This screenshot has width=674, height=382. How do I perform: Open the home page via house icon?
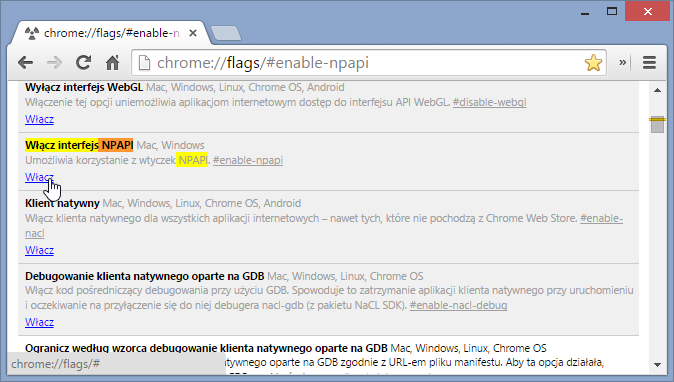coord(113,63)
